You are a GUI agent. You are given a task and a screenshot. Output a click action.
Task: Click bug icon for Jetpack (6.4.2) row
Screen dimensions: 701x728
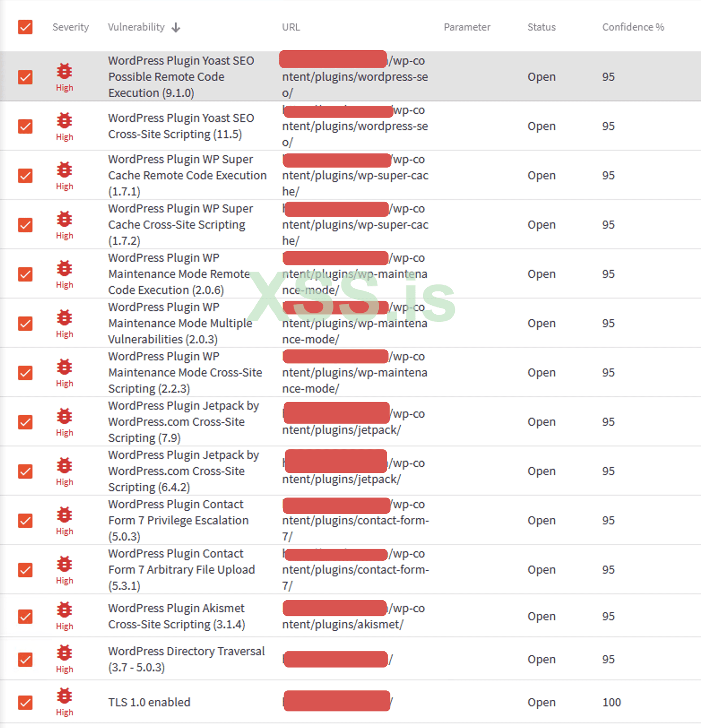click(64, 465)
